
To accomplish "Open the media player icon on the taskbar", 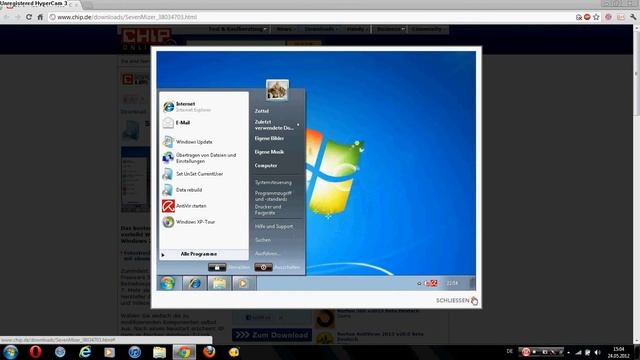I will coord(109,352).
